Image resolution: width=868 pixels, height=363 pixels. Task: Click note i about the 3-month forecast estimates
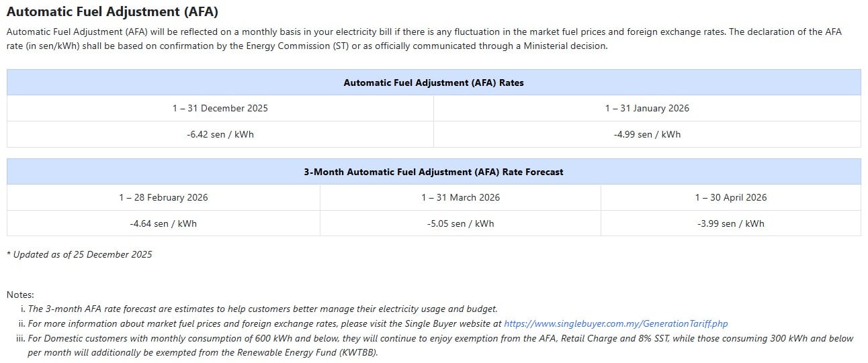[262, 309]
